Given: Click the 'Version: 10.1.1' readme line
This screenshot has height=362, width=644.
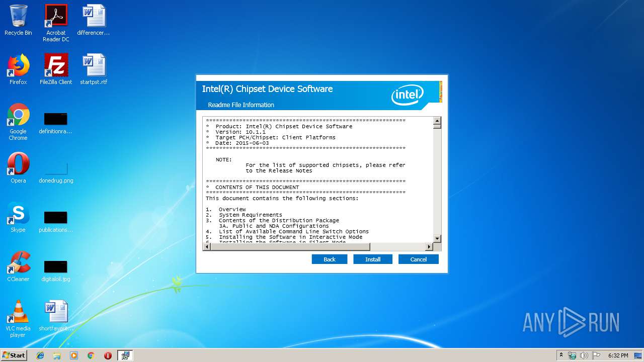Looking at the screenshot, I should (x=235, y=132).
